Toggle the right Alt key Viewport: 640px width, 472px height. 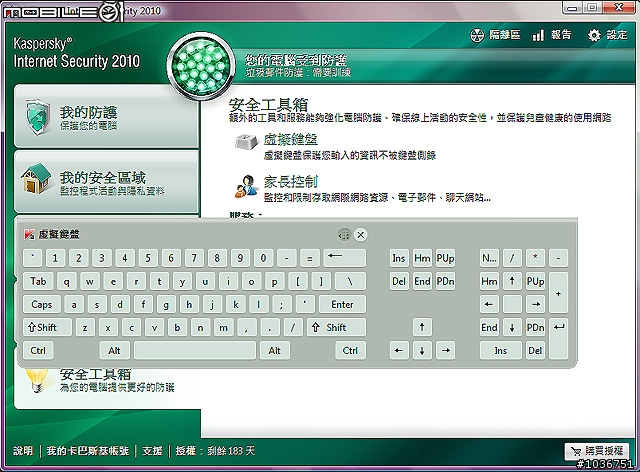pyautogui.click(x=275, y=350)
